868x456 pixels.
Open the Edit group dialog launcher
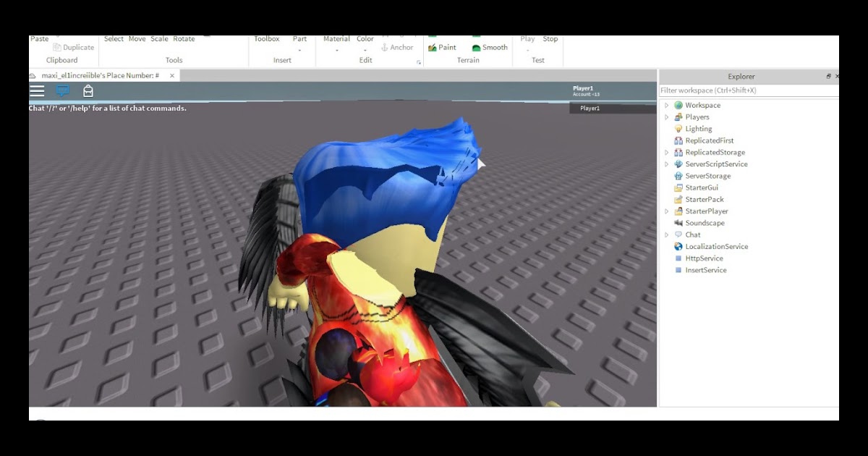(418, 62)
